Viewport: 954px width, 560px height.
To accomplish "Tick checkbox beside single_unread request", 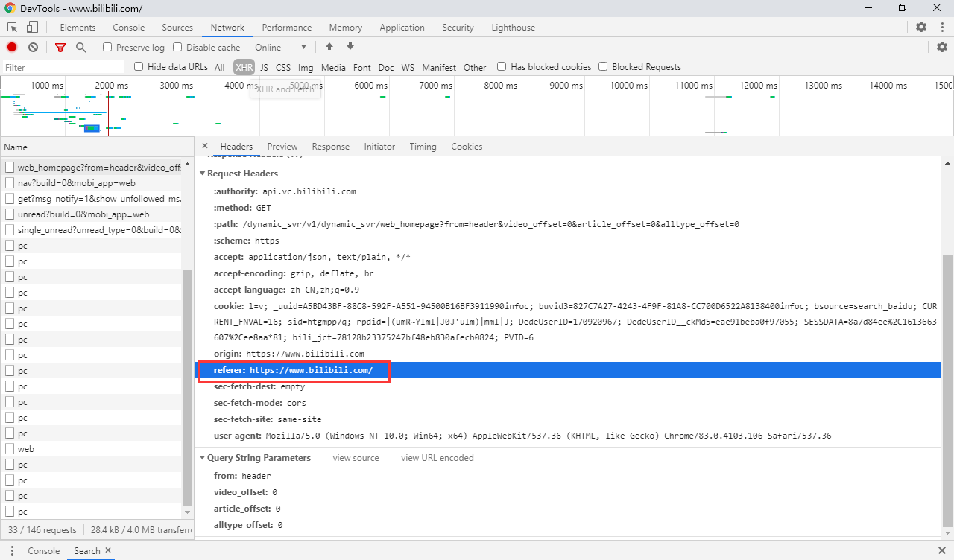I will coord(10,230).
